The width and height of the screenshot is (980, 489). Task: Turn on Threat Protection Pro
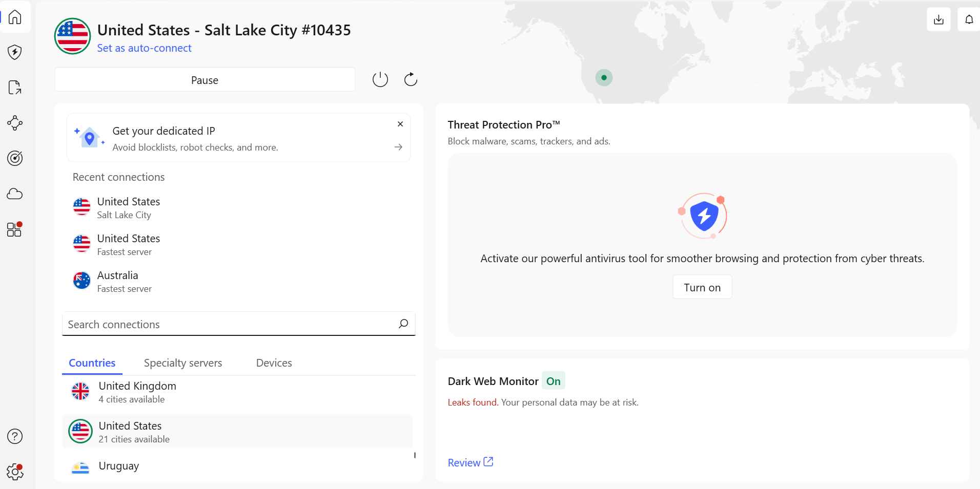[702, 287]
